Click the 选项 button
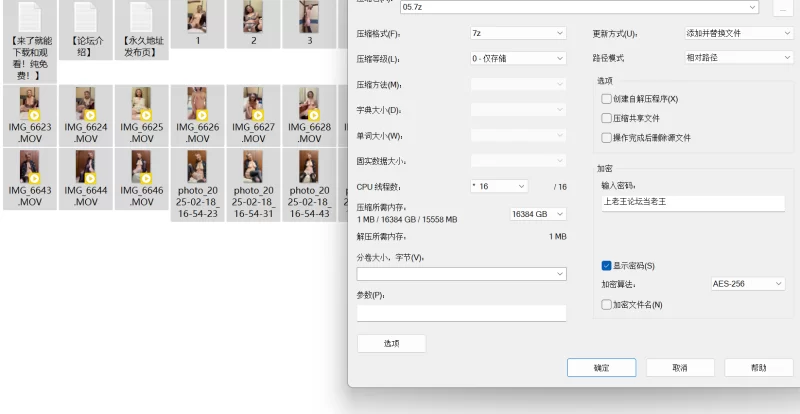Image resolution: width=800 pixels, height=414 pixels. (x=391, y=344)
